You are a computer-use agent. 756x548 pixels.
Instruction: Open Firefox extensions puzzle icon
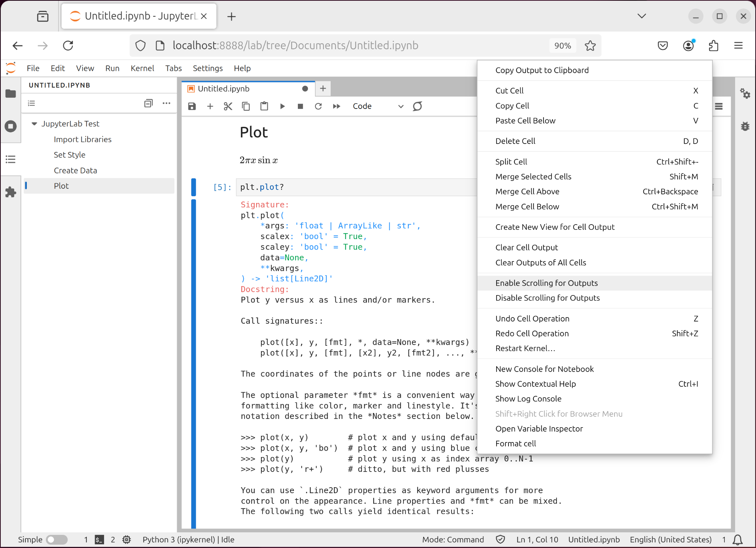click(x=713, y=46)
